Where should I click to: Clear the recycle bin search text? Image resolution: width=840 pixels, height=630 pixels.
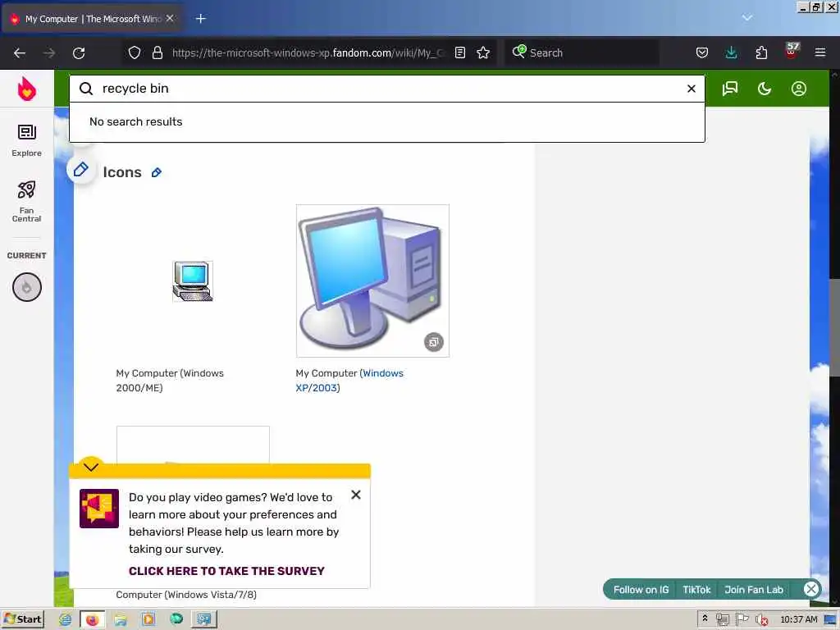pos(691,89)
